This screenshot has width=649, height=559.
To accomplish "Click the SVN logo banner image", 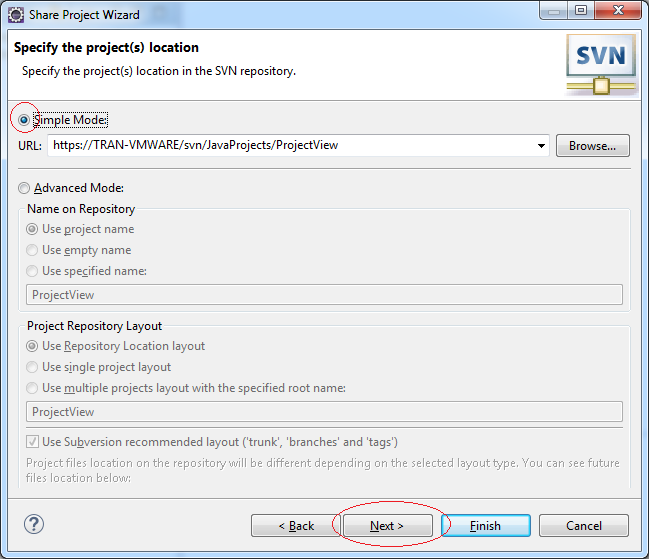I will click(601, 65).
